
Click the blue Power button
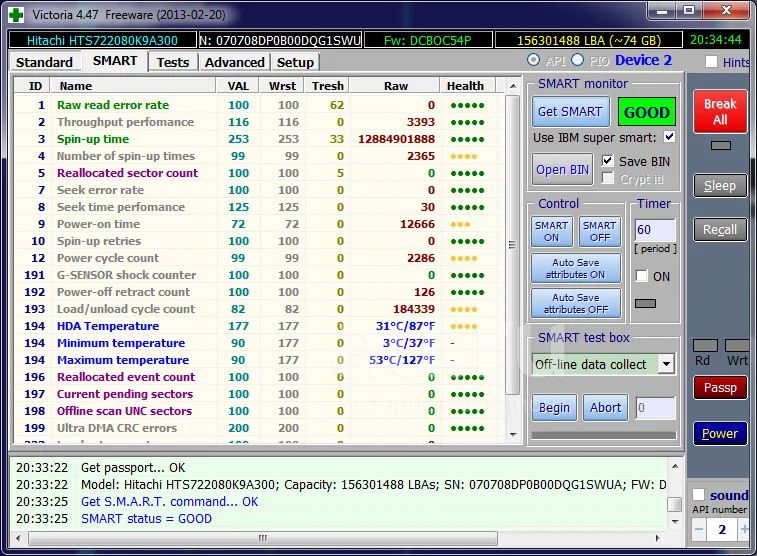click(719, 433)
